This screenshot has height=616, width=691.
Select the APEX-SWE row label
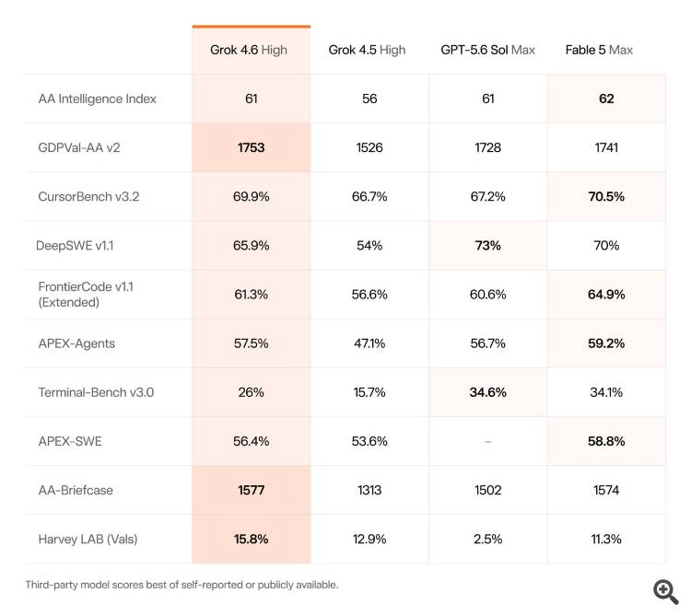point(70,441)
